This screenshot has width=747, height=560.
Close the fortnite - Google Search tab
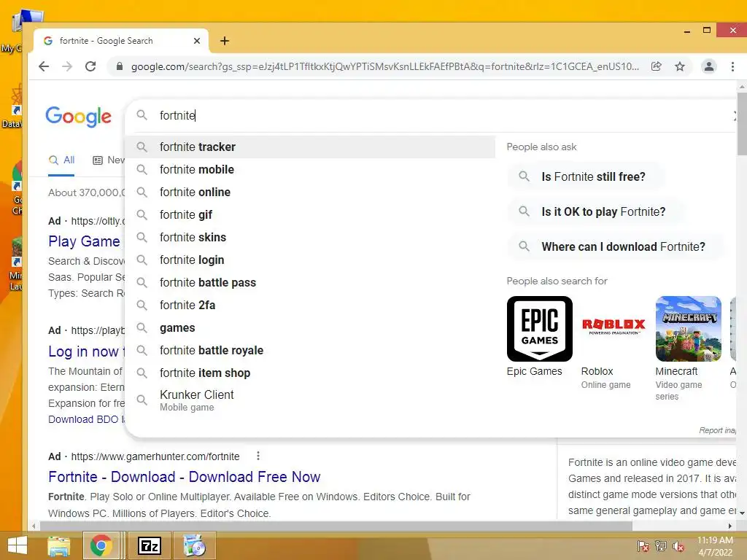[197, 41]
